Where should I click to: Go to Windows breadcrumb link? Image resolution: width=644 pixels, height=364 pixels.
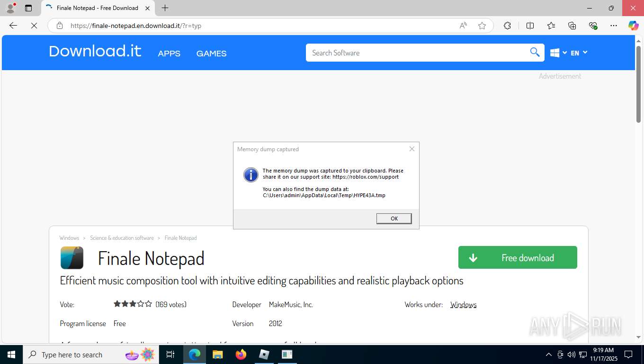(x=69, y=238)
